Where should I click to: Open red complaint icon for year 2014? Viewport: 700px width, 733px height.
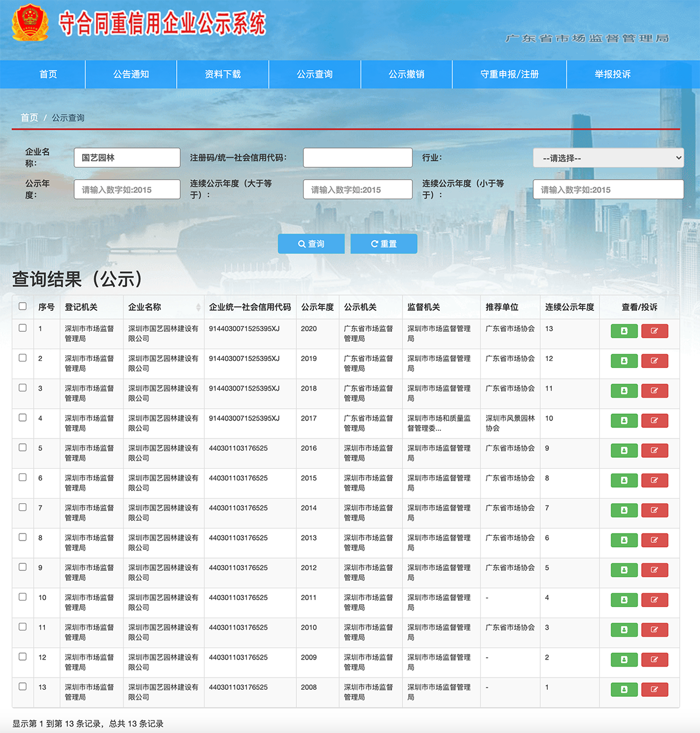[654, 510]
